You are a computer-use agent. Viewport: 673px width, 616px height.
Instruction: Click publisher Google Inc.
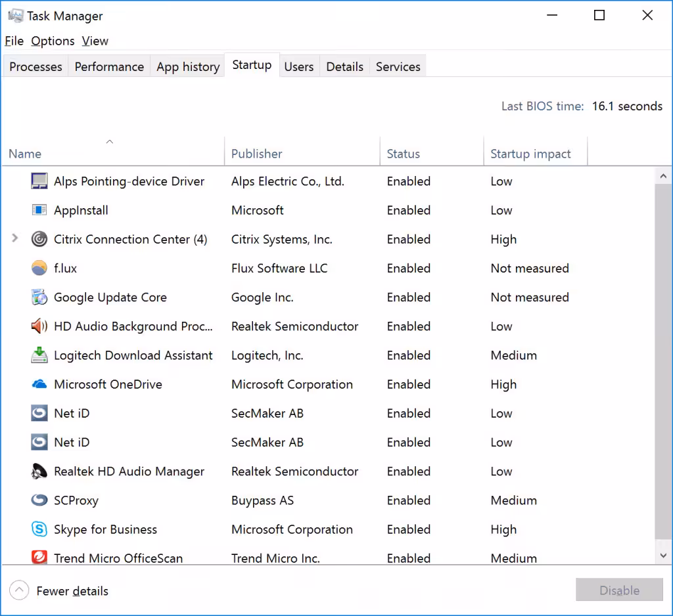pyautogui.click(x=262, y=297)
